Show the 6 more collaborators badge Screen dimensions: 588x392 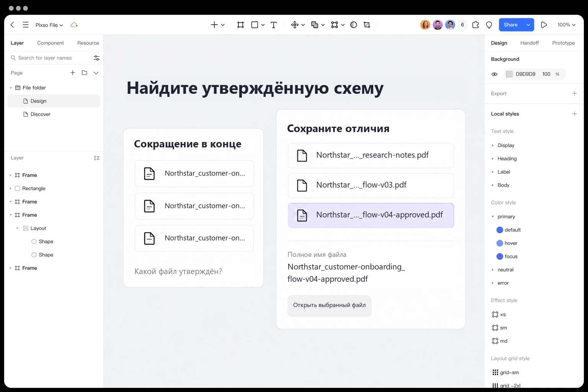[x=462, y=25]
